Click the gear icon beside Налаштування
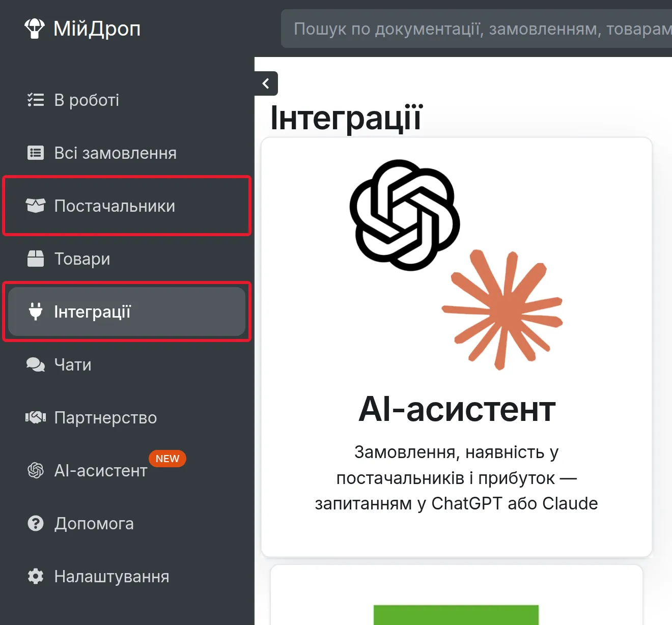672x625 pixels. point(36,576)
